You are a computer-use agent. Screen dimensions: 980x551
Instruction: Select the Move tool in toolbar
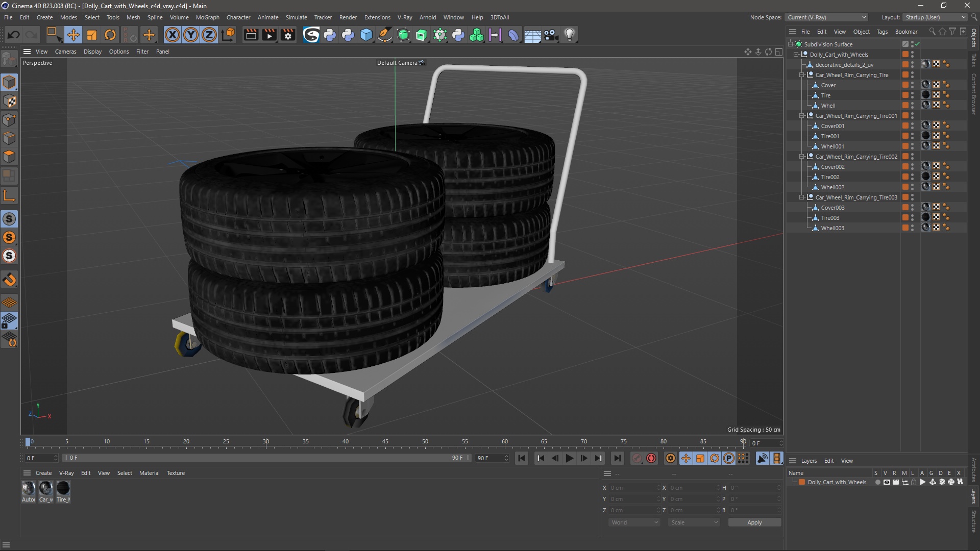click(x=72, y=34)
